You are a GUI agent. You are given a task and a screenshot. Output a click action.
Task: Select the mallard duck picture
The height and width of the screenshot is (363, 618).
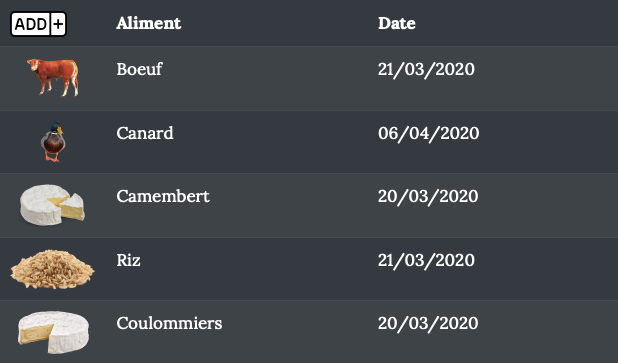[x=53, y=141]
